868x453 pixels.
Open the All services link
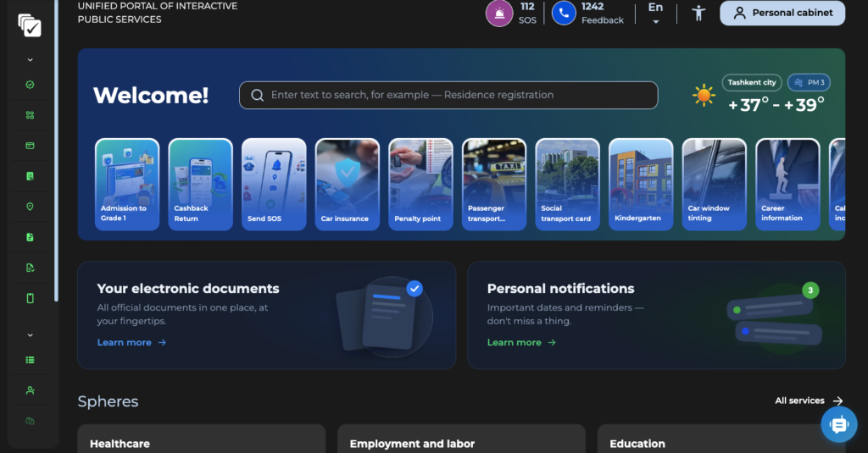click(809, 401)
